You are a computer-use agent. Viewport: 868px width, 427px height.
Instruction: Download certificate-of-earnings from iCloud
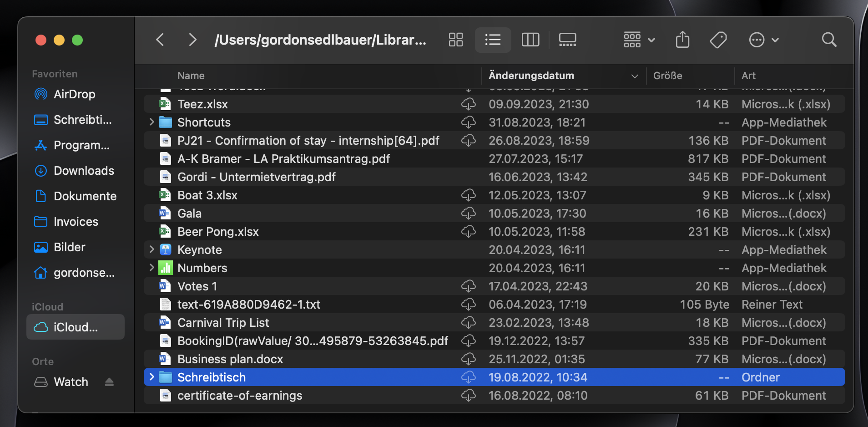[x=469, y=395]
